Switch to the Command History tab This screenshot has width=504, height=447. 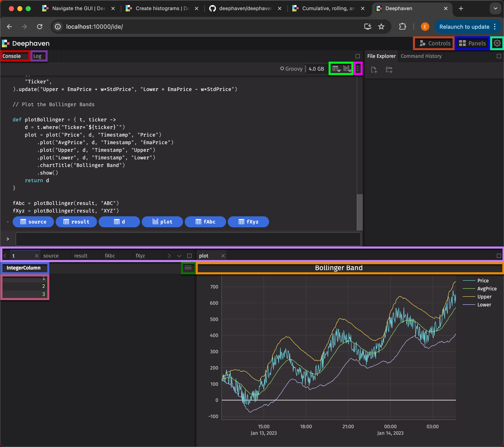point(421,56)
